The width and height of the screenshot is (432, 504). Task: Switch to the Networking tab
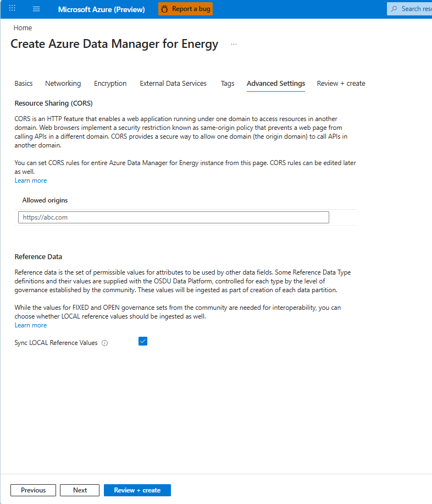coord(63,83)
